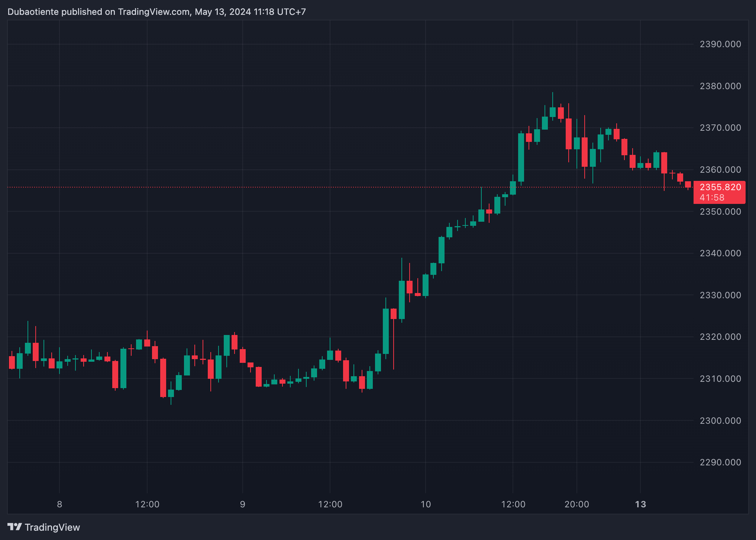Click the 2380.000 price axis label

pyautogui.click(x=720, y=86)
